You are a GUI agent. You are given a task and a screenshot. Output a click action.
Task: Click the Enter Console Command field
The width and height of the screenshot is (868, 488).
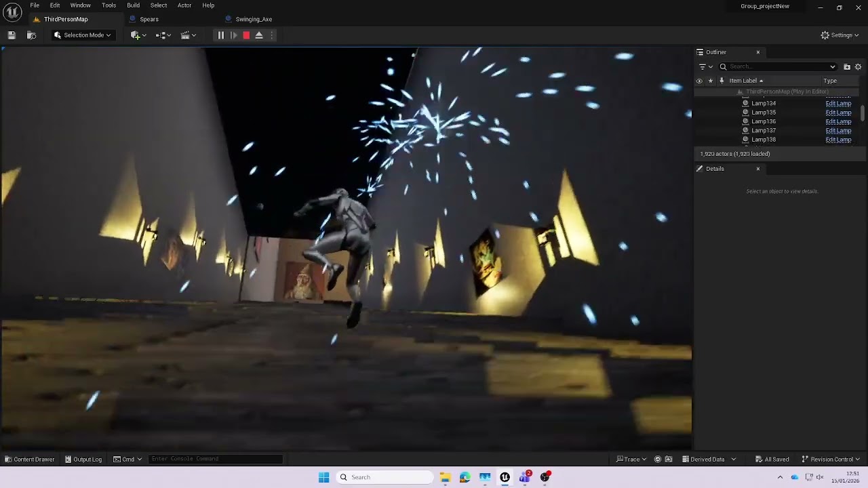(x=215, y=459)
